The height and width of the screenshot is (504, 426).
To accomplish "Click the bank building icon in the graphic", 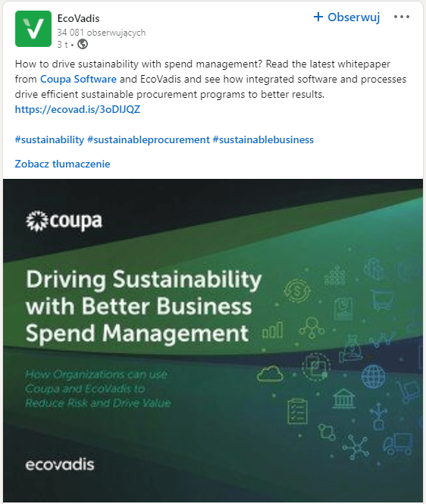I will 343,398.
